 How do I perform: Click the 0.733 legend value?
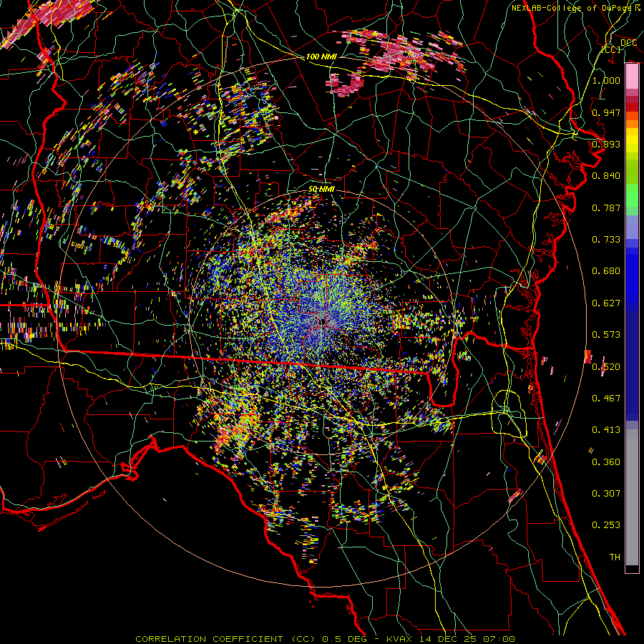click(606, 240)
